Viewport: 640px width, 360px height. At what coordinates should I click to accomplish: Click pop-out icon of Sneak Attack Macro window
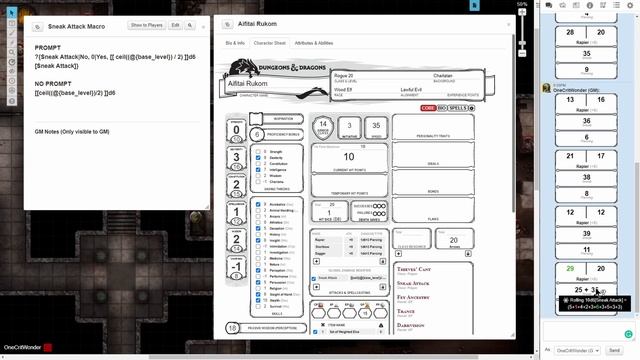coord(37,27)
